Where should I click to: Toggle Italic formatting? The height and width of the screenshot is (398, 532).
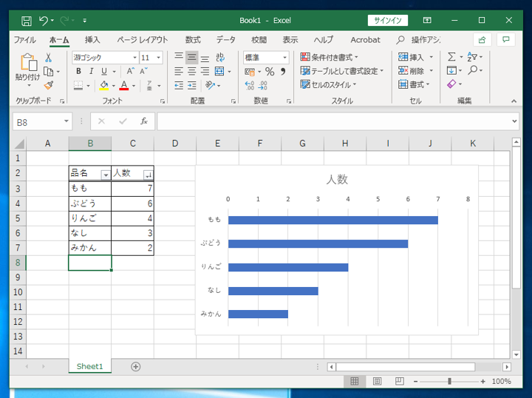pyautogui.click(x=91, y=71)
